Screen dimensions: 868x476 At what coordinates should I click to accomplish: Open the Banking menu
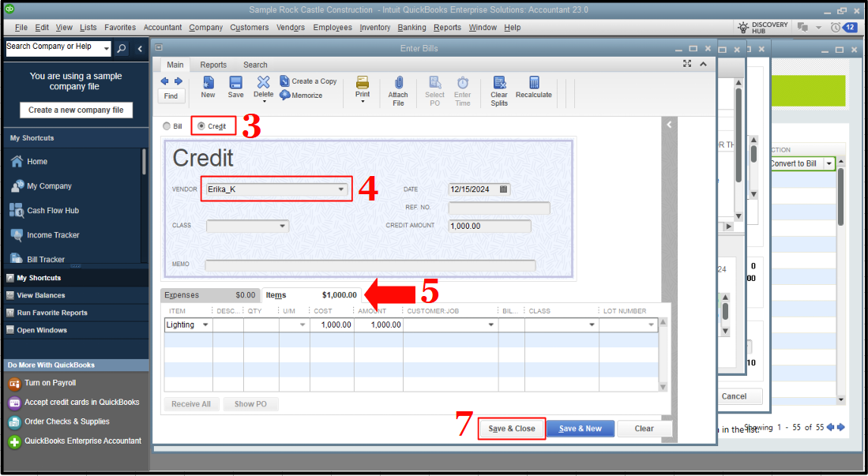click(411, 27)
